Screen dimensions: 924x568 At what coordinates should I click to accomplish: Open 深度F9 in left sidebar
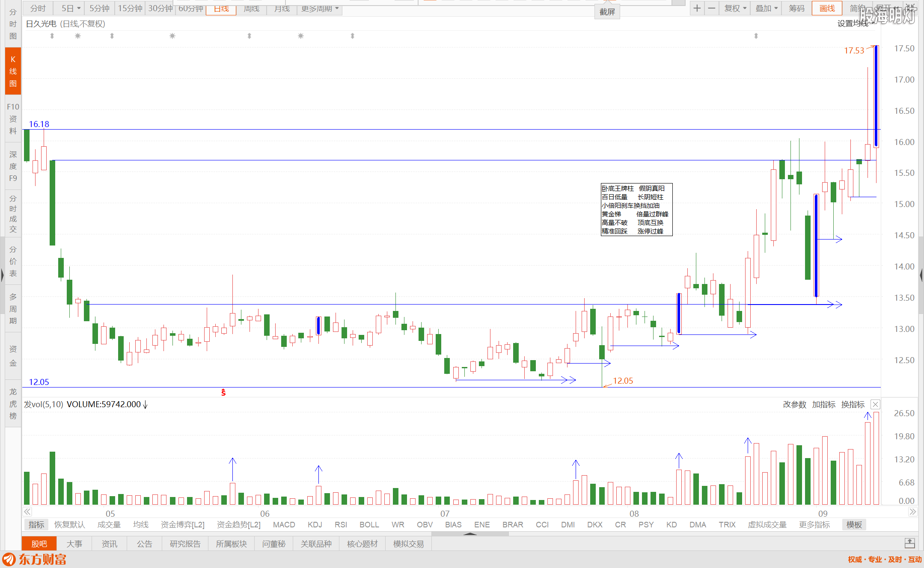tap(13, 166)
